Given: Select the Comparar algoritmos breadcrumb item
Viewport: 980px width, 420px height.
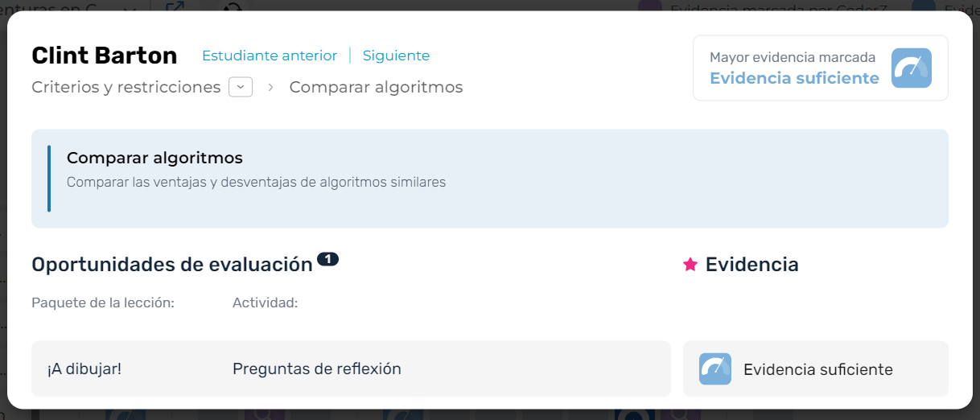Looking at the screenshot, I should [x=376, y=87].
